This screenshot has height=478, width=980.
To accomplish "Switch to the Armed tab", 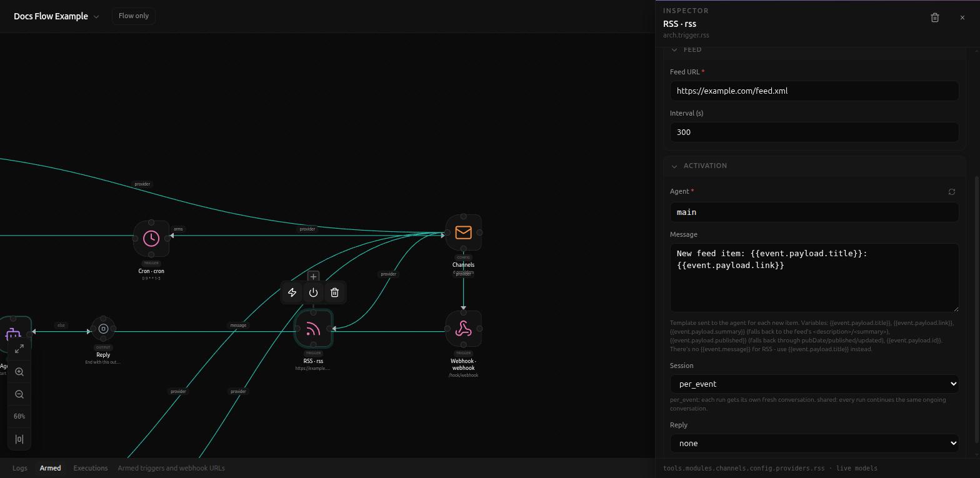I will 51,468.
